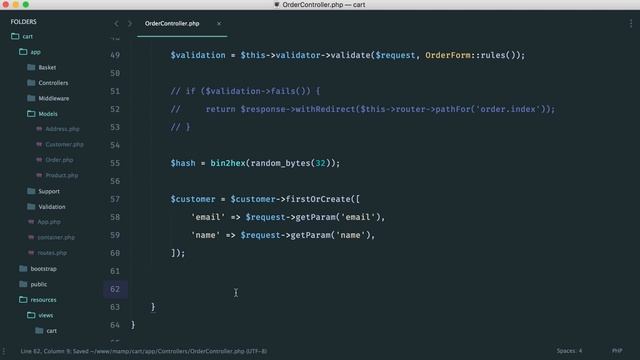The height and width of the screenshot is (360, 640).
Task: Click the FOLDERS sidebar heading
Action: (x=24, y=22)
